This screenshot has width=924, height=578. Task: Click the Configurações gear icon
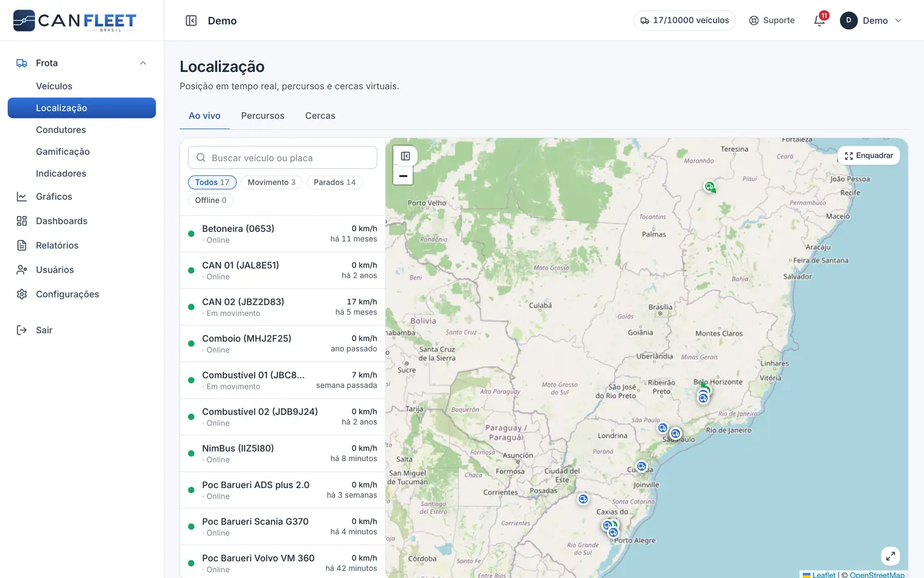point(22,294)
